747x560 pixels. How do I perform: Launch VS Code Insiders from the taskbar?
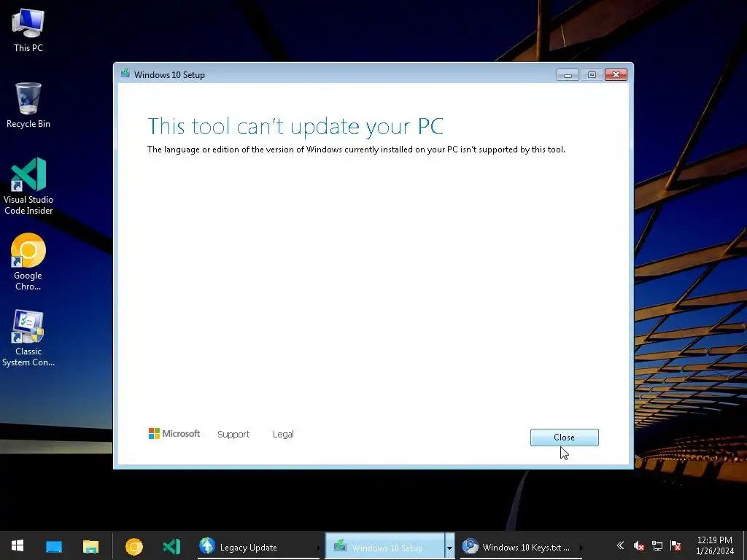[171, 546]
